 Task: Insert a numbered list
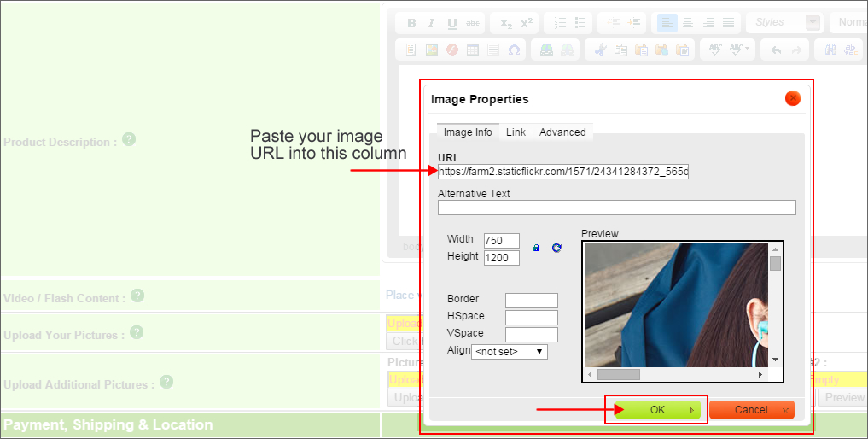coord(560,23)
